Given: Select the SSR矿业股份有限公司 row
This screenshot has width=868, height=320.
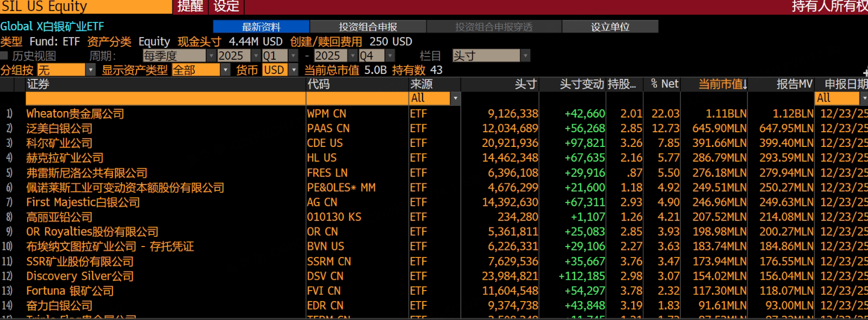Looking at the screenshot, I should 434,261.
